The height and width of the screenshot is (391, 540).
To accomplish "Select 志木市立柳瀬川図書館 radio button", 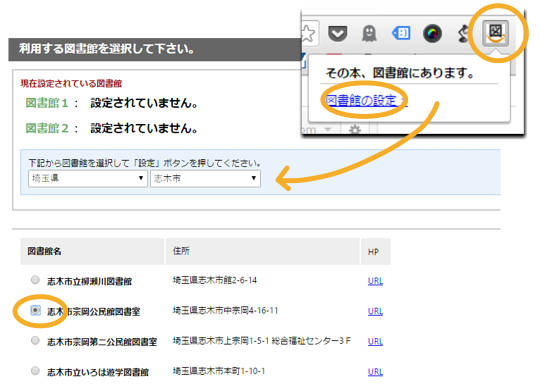I will 35,280.
